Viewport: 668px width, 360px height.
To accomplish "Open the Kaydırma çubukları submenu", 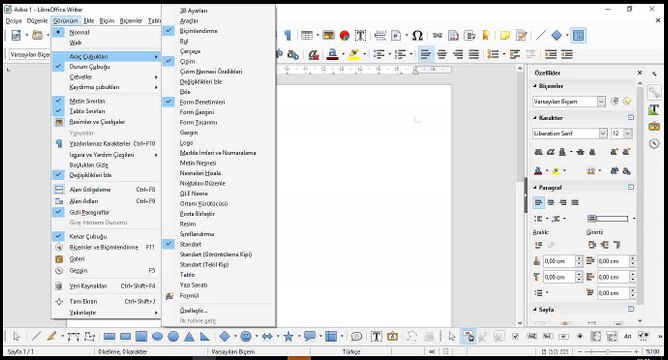I will point(106,87).
